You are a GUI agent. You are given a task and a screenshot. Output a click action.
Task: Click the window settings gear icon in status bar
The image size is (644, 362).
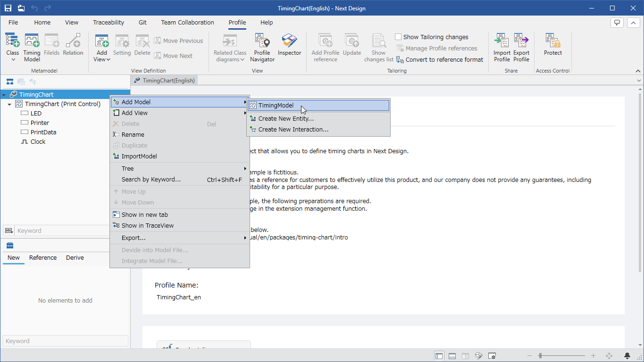[x=492, y=356]
